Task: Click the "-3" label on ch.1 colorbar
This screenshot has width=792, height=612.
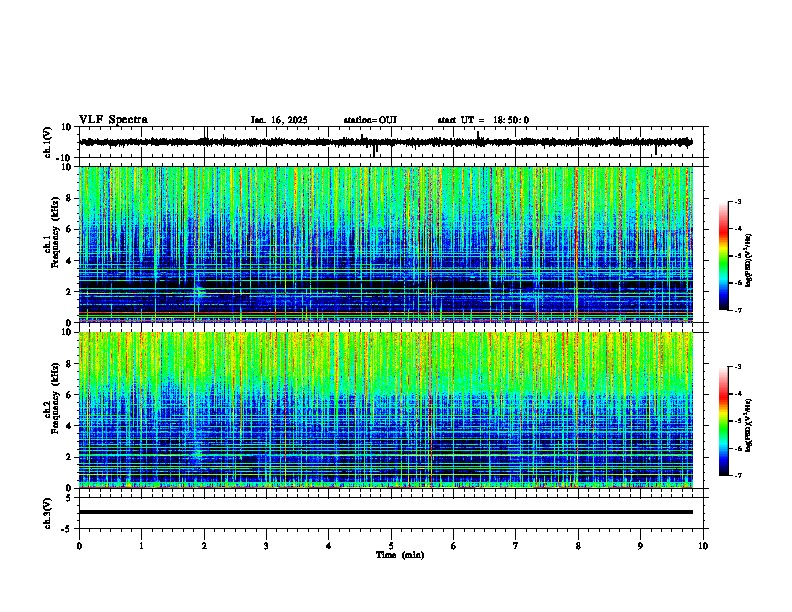Action: 737,201
